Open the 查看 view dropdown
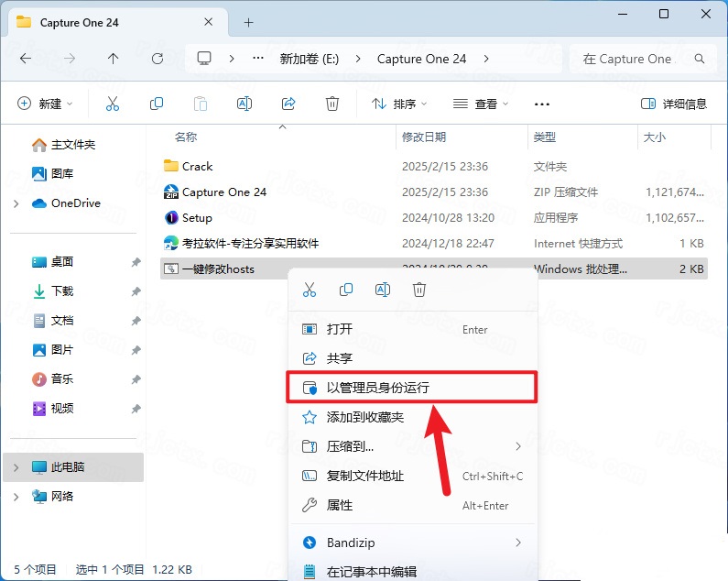728x581 pixels. click(x=481, y=104)
